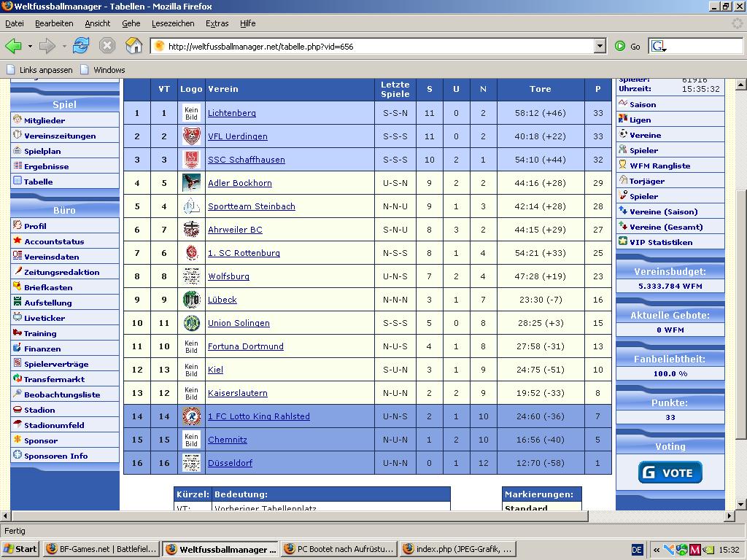This screenshot has height=560, width=747.
Task: Click the Adler Bockhorn club logo
Action: coord(192,183)
